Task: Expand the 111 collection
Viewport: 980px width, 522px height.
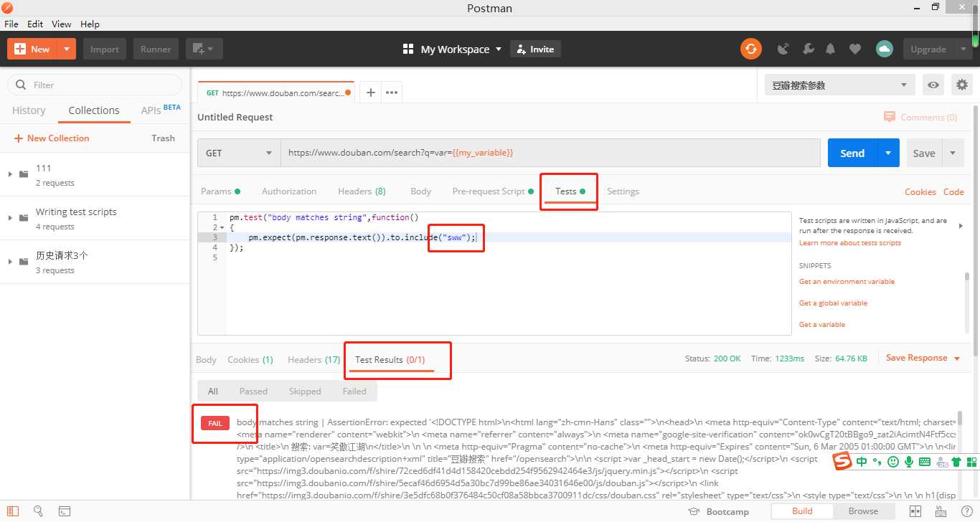Action: pyautogui.click(x=10, y=174)
